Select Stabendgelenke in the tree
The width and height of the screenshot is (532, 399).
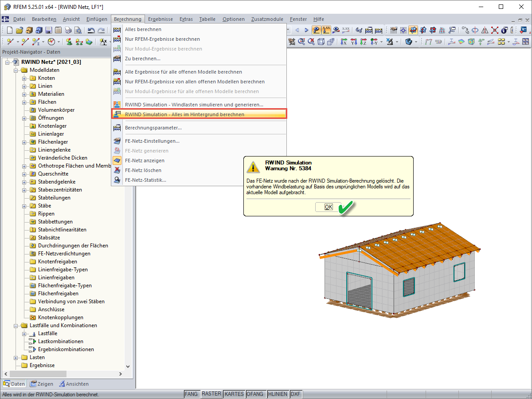tap(56, 182)
